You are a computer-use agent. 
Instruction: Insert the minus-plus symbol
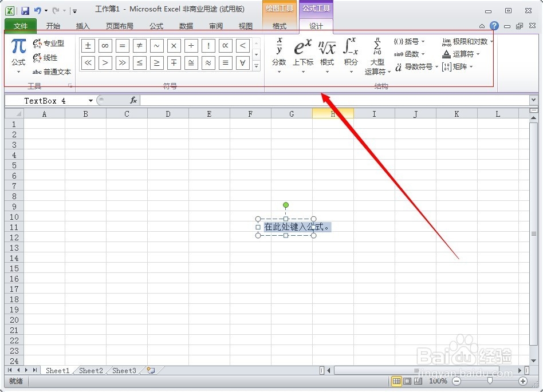174,63
